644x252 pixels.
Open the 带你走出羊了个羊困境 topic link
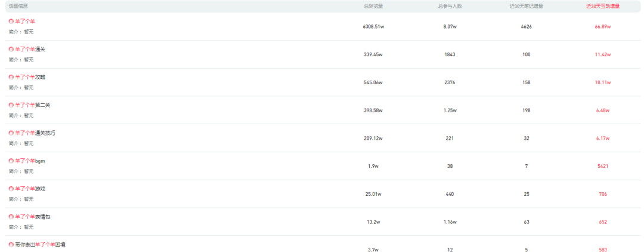(x=40, y=244)
